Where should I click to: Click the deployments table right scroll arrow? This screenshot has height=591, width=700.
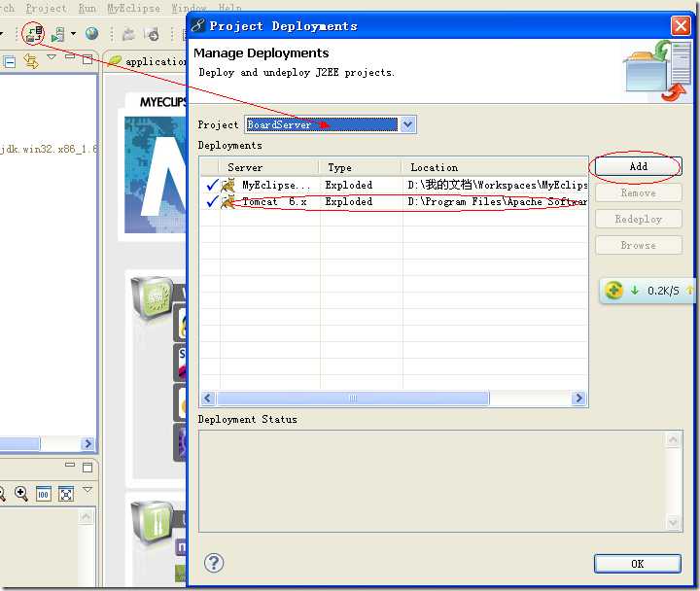click(579, 398)
